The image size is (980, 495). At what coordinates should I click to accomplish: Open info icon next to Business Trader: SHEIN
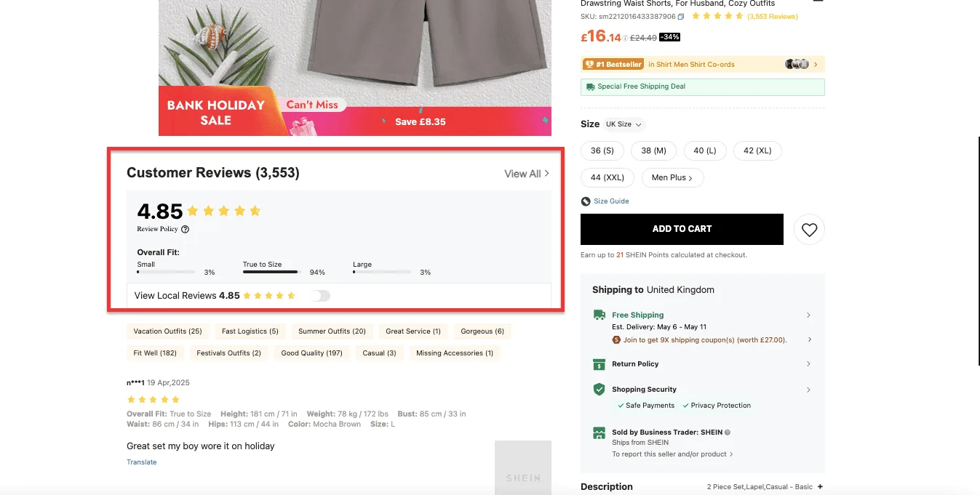[x=728, y=432]
